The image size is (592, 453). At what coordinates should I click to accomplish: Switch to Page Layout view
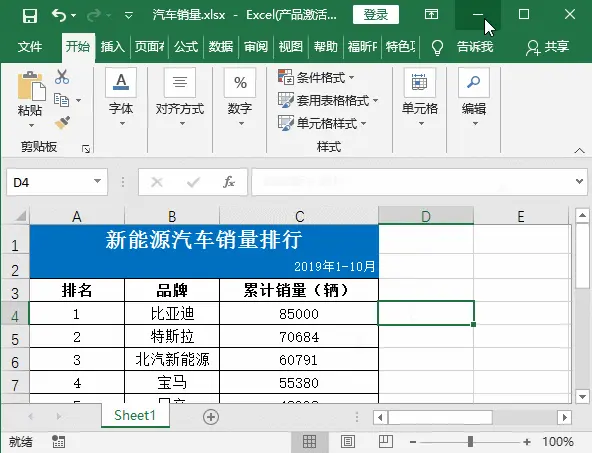348,441
